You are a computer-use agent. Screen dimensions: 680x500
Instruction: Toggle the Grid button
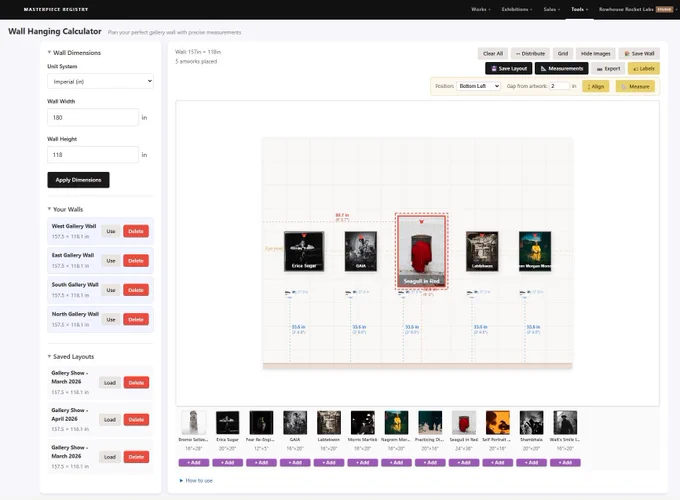tap(562, 53)
